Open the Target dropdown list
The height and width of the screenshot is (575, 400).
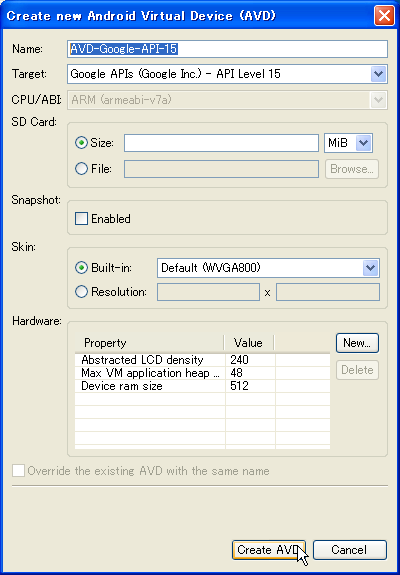pos(227,74)
